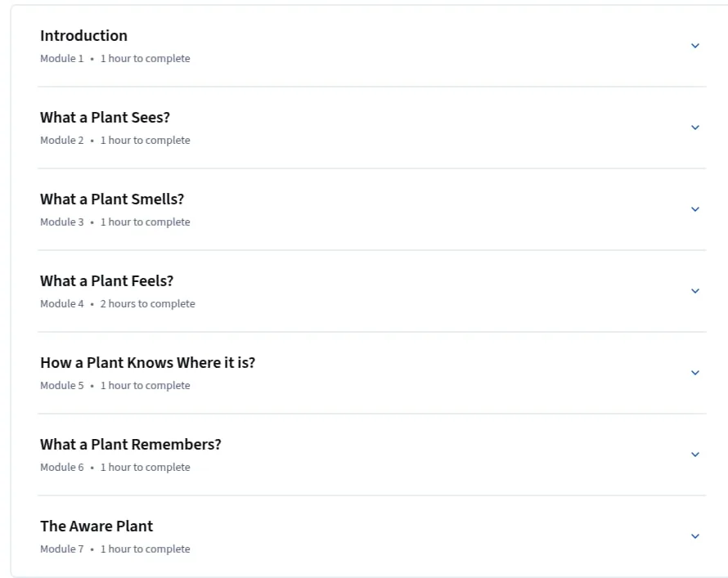Expand the Introduction module chevron
The image size is (728, 578).
(x=695, y=46)
